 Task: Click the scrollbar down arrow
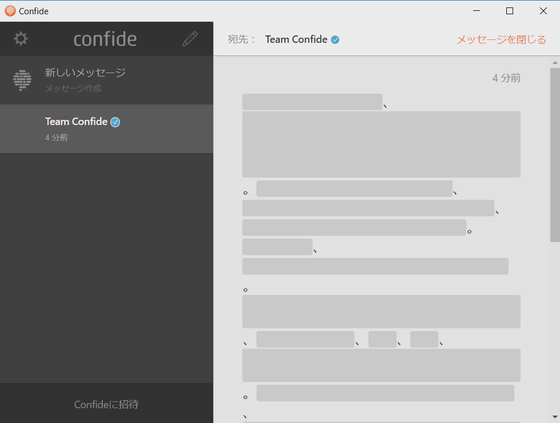(x=555, y=417)
